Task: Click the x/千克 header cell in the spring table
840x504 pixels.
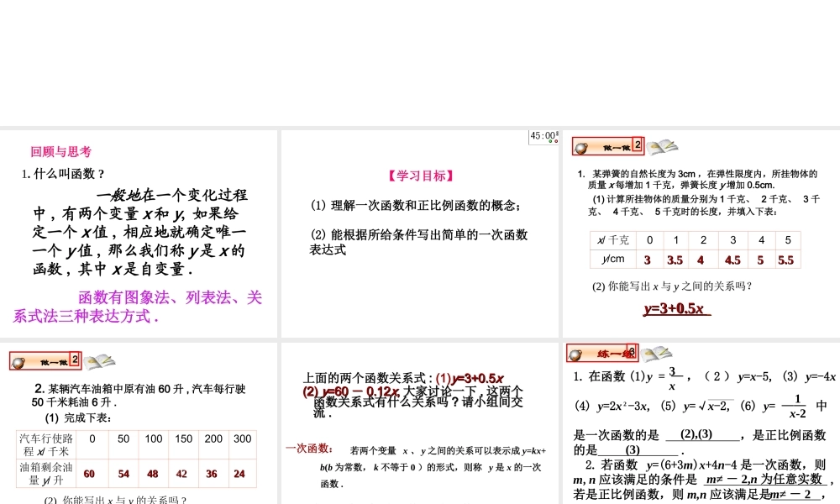Action: (613, 240)
